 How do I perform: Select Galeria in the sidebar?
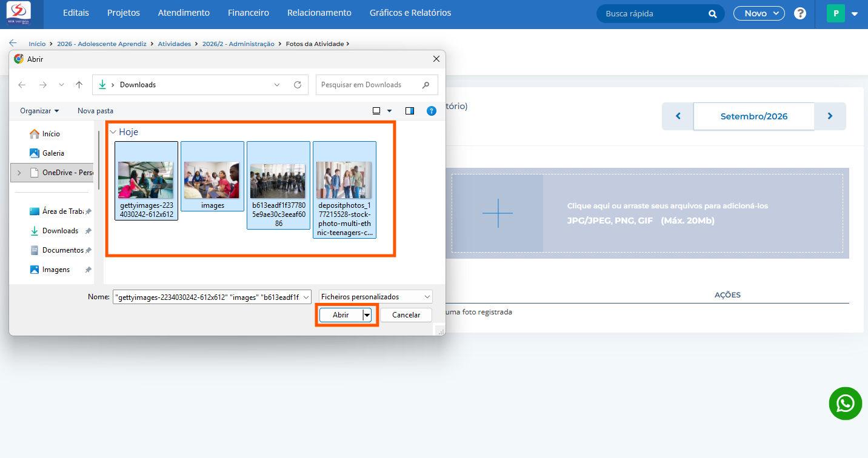pyautogui.click(x=53, y=153)
